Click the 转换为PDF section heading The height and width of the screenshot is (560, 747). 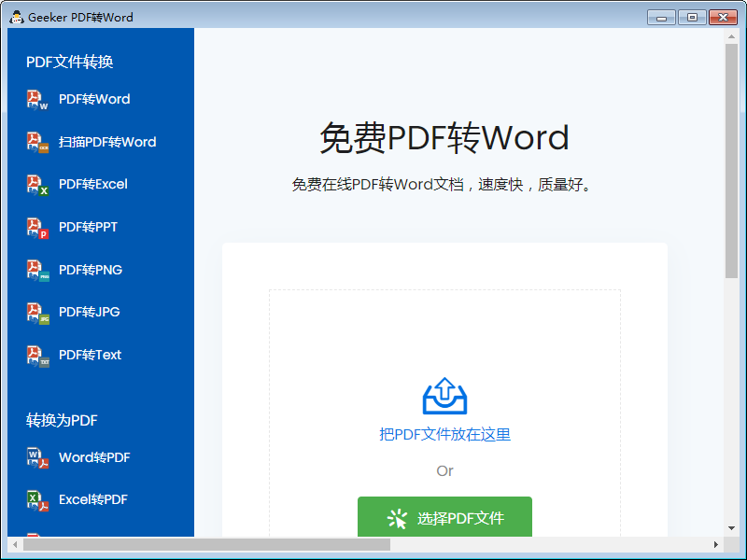[x=62, y=421]
